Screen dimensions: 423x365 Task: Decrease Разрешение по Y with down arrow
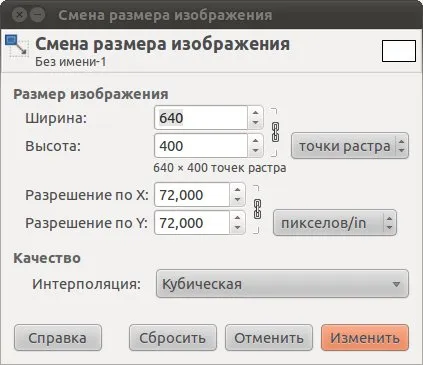(237, 228)
